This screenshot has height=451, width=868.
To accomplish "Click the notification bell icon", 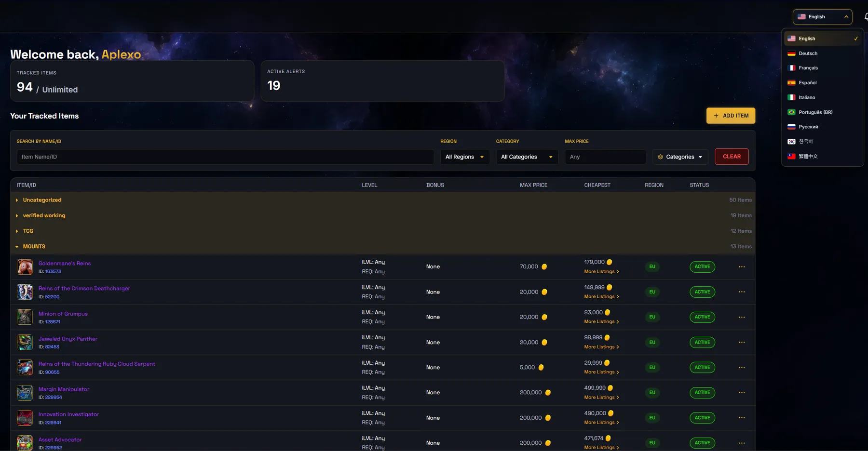I will (x=866, y=17).
